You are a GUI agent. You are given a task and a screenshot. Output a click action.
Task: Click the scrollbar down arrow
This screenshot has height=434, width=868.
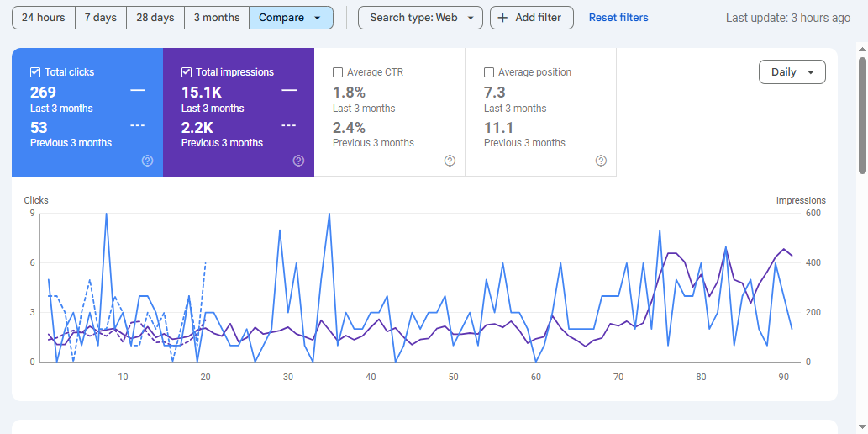[x=862, y=426]
